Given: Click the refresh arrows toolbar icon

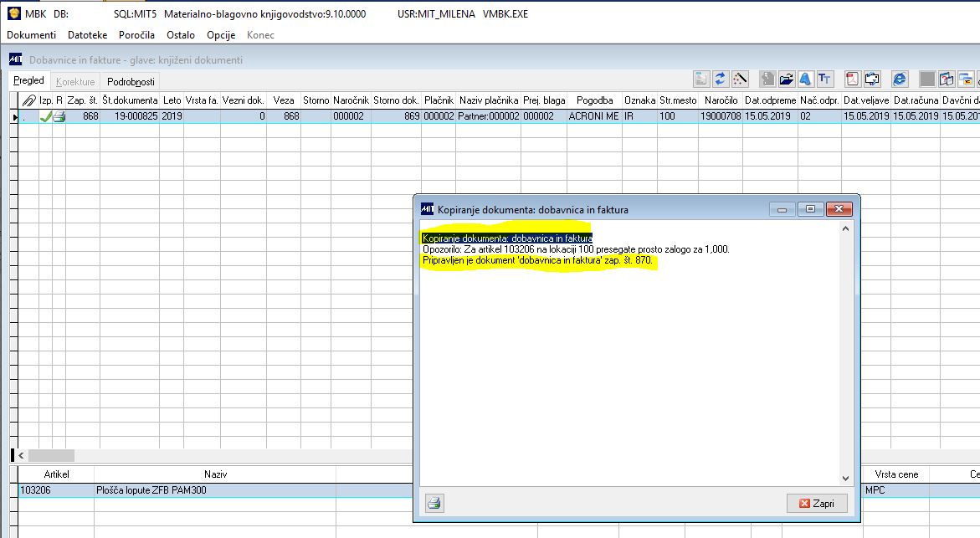Looking at the screenshot, I should pyautogui.click(x=720, y=79).
